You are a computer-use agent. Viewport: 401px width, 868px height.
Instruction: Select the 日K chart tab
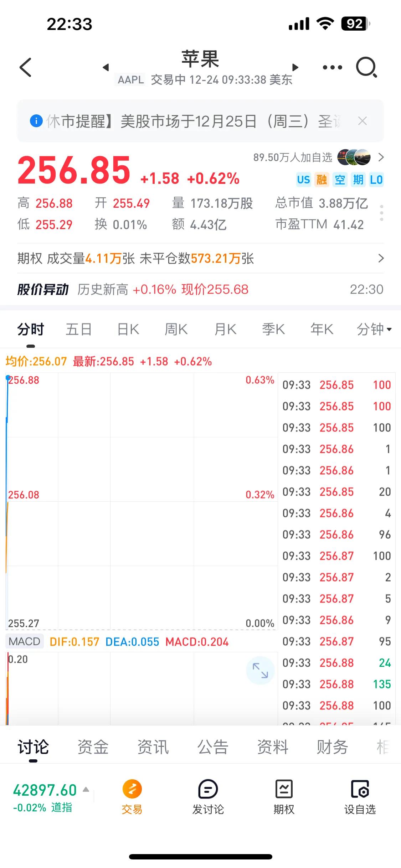(x=128, y=329)
